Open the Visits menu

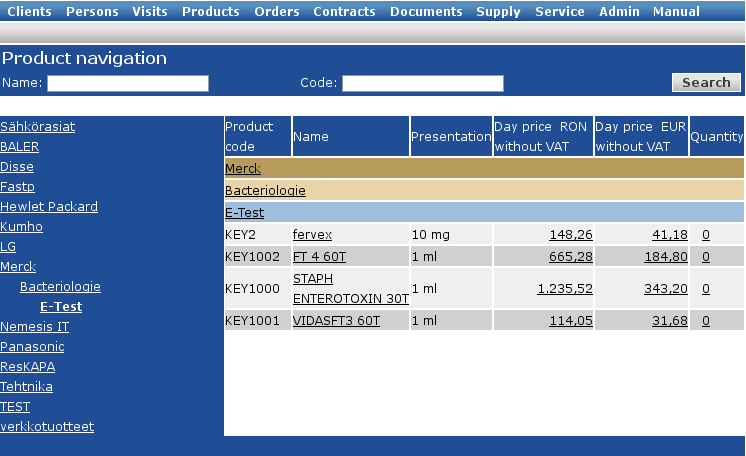coord(150,11)
